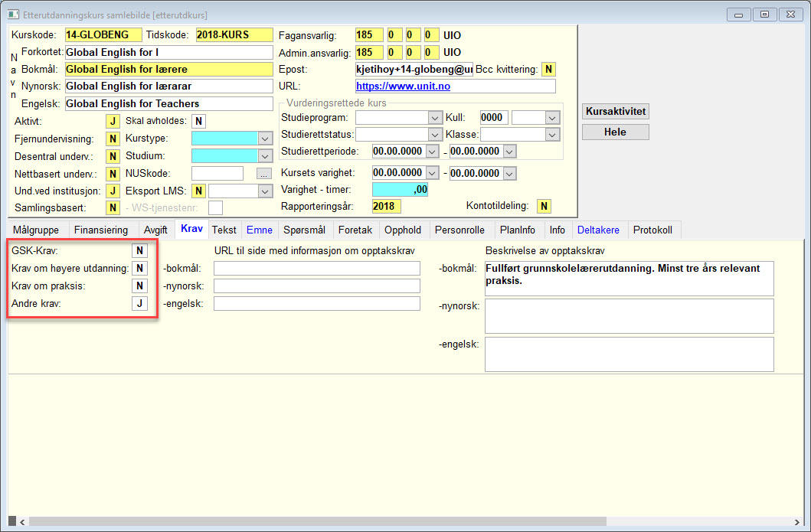Toggle Kontotildeling J/N field
The height and width of the screenshot is (532, 811).
pos(544,206)
